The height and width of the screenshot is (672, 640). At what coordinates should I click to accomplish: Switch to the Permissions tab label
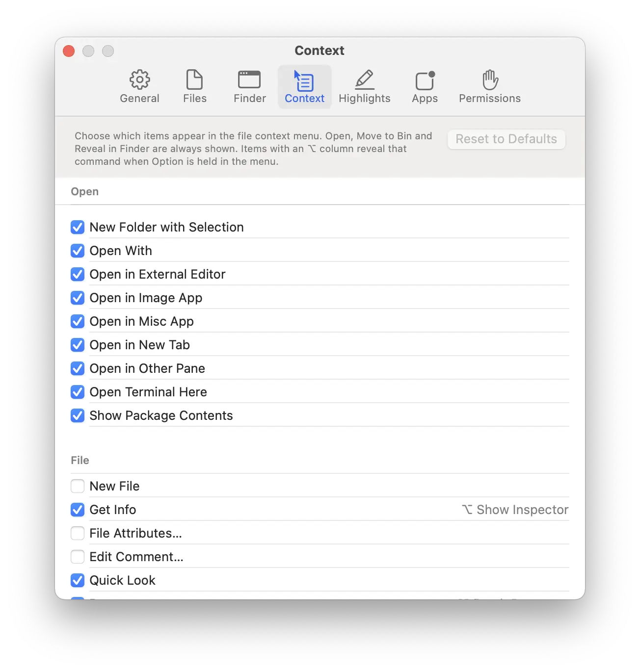coord(490,98)
